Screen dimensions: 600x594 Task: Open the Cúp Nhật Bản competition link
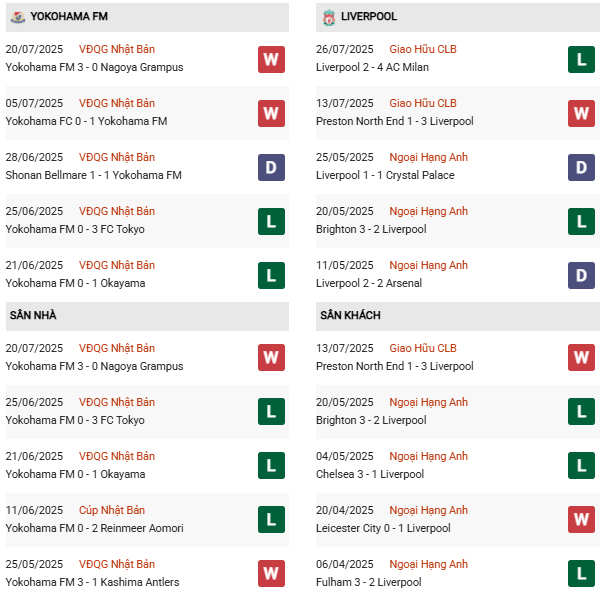117,510
